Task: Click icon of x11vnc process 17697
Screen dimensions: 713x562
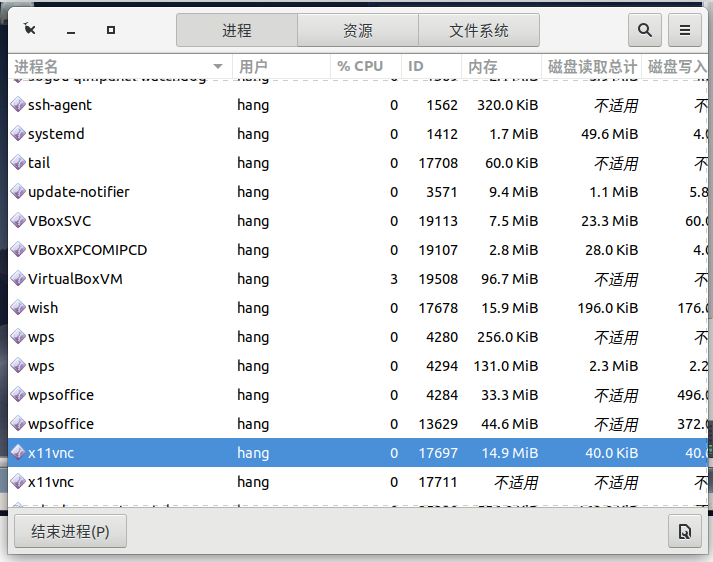Action: [x=18, y=453]
